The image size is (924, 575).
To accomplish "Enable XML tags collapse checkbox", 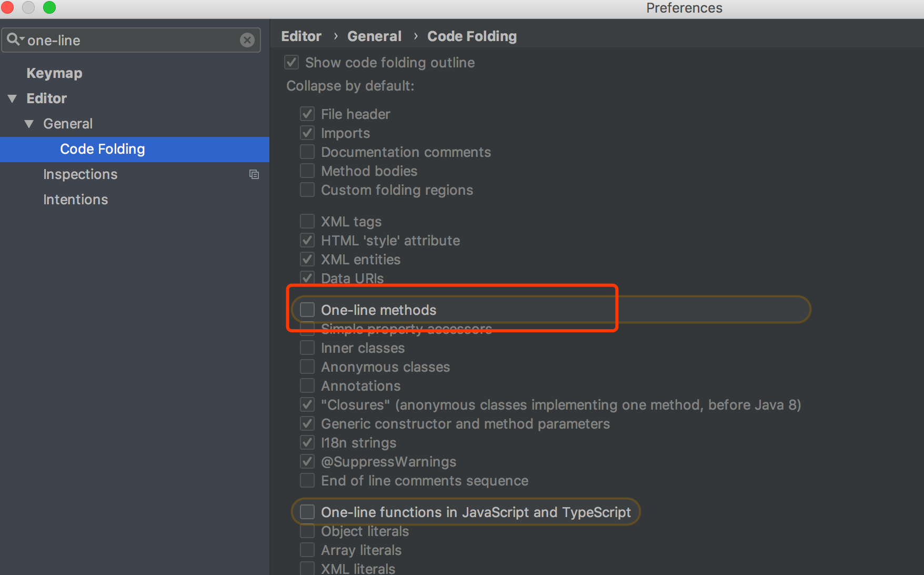I will click(x=307, y=221).
